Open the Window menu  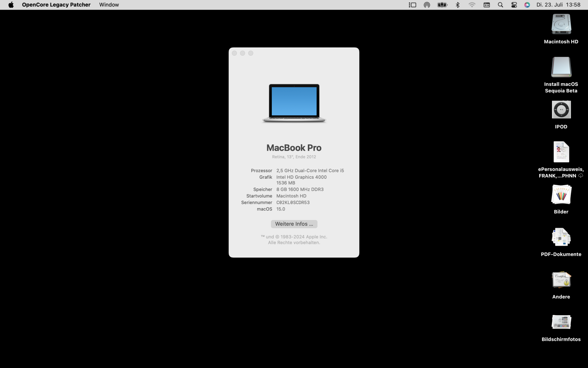pos(109,5)
